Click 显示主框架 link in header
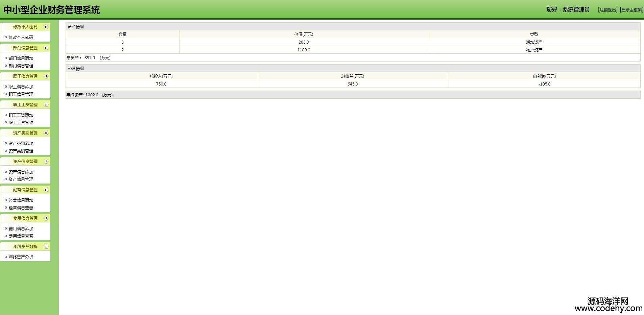Screen dimensions: 644x315 point(631,10)
